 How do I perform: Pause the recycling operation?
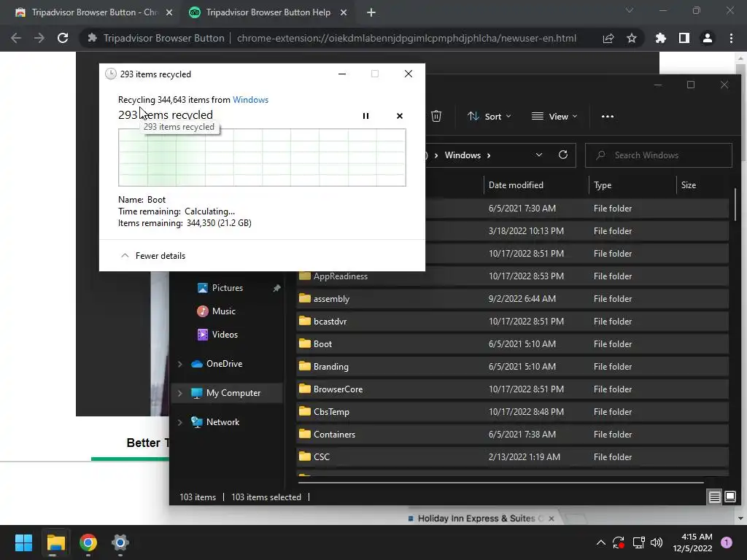click(x=365, y=116)
